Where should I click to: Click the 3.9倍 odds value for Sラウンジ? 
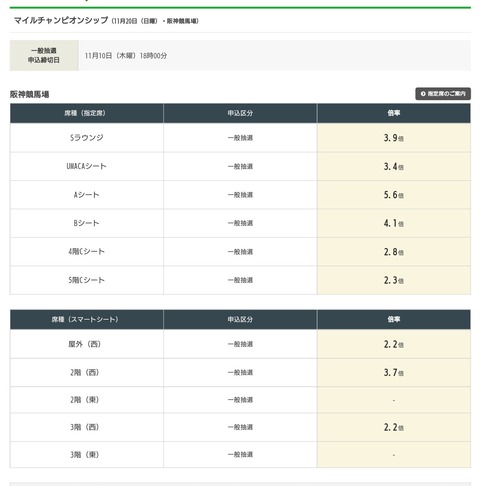pyautogui.click(x=394, y=138)
